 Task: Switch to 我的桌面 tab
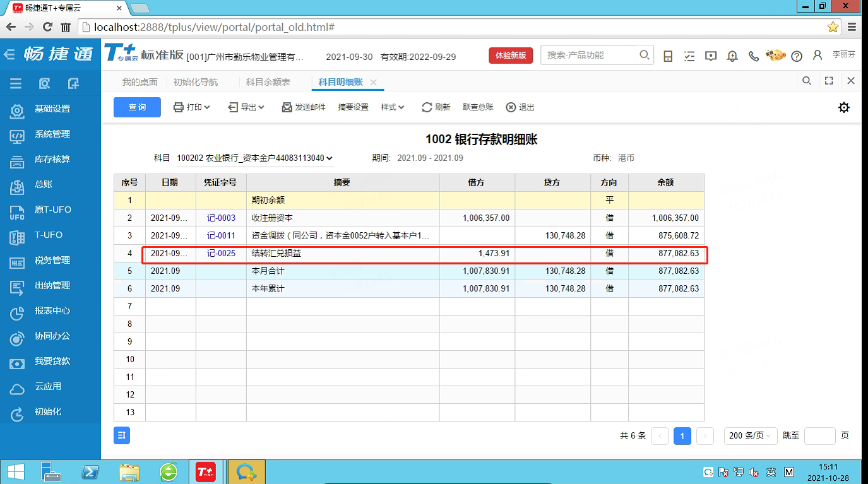coord(140,82)
